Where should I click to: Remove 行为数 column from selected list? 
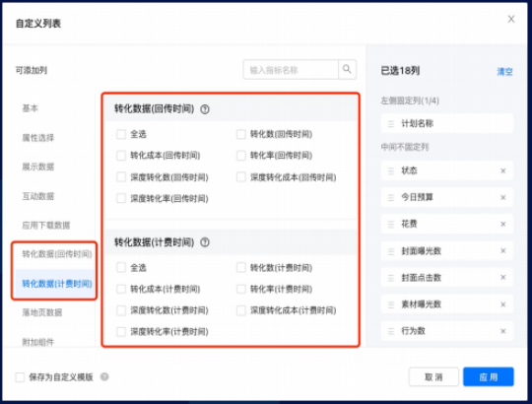click(x=503, y=331)
